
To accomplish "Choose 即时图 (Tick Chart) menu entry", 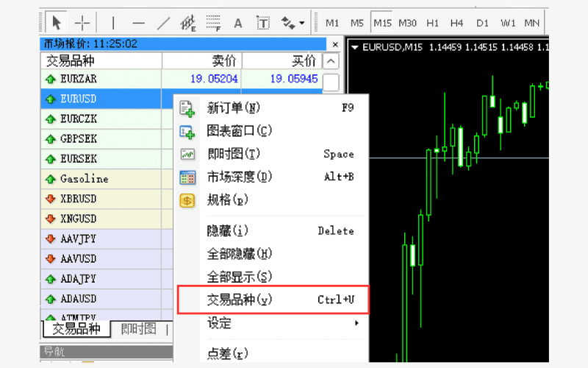I will click(273, 154).
